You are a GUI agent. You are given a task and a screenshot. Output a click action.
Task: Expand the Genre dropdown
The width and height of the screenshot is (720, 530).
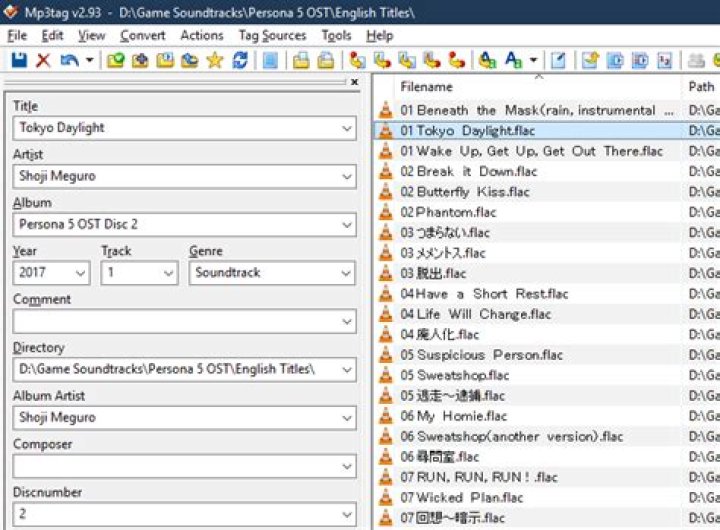click(x=346, y=273)
